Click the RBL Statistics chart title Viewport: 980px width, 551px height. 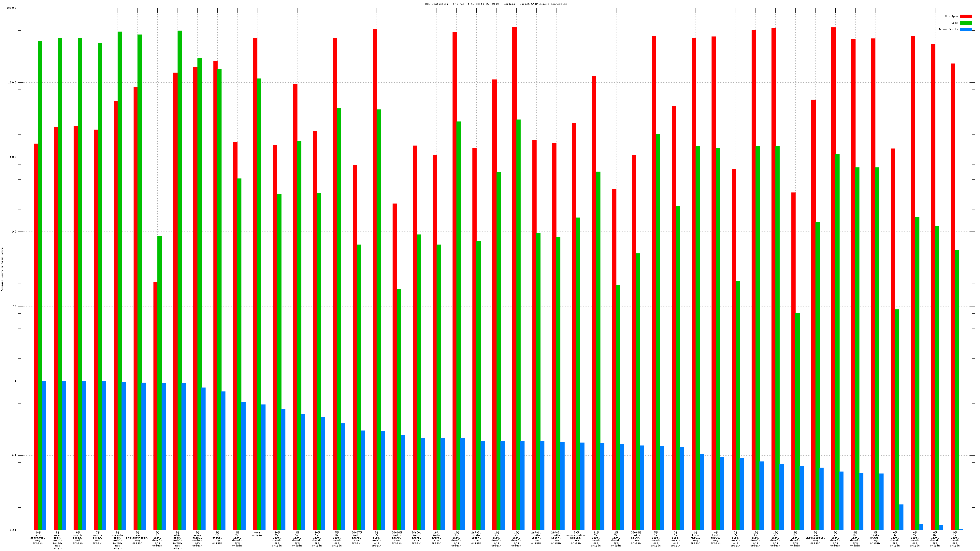point(496,4)
